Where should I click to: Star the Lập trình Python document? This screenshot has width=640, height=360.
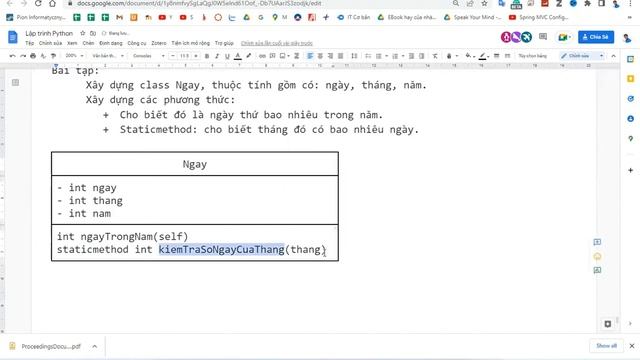tap(82, 33)
